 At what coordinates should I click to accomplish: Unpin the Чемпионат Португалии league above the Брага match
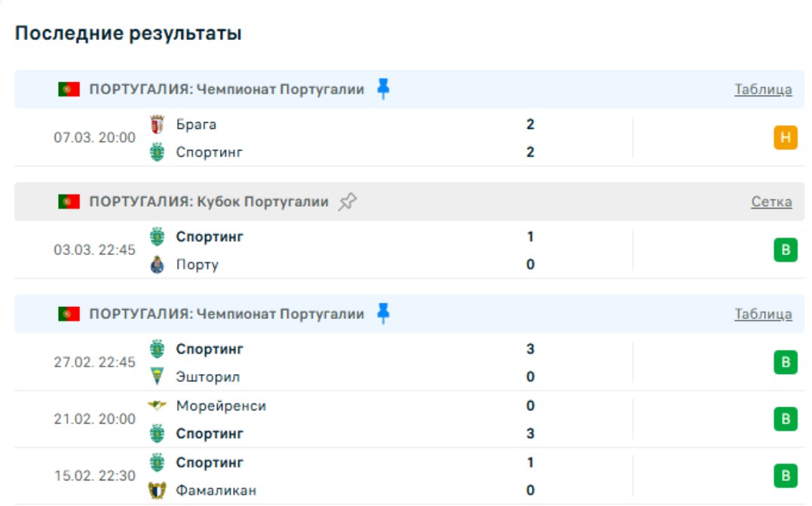[x=383, y=89]
